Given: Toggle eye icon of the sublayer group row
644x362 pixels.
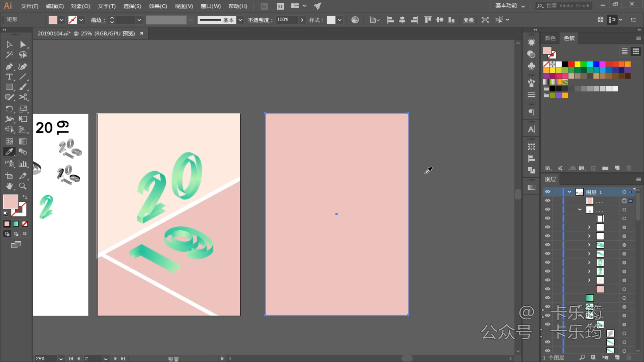Looking at the screenshot, I should pyautogui.click(x=547, y=209).
